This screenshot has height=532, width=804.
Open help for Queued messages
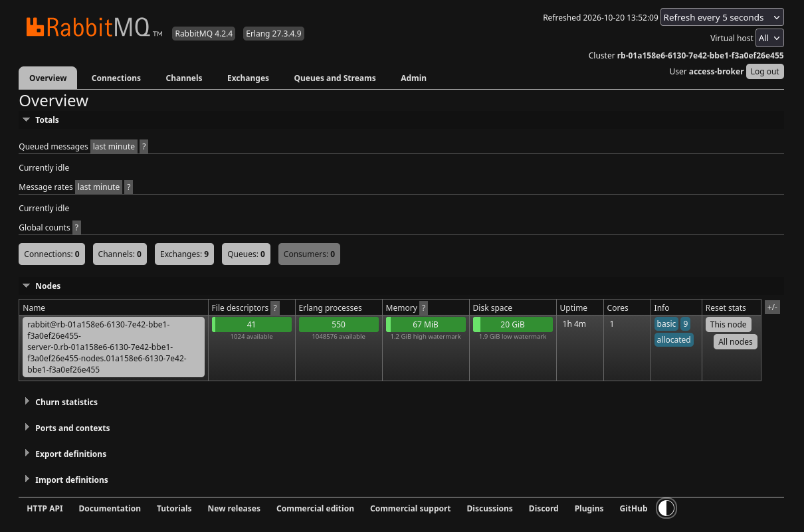click(x=144, y=147)
